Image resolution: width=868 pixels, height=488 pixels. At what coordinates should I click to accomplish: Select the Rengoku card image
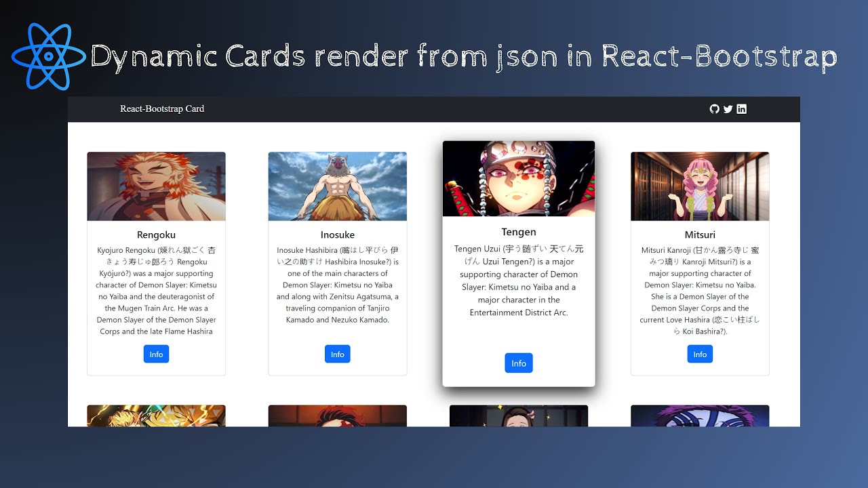(x=156, y=186)
